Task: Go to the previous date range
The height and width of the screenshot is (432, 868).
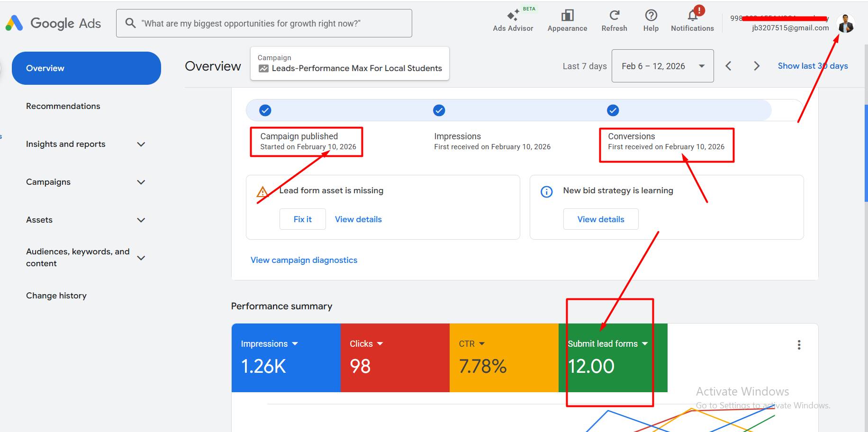Action: [x=728, y=66]
